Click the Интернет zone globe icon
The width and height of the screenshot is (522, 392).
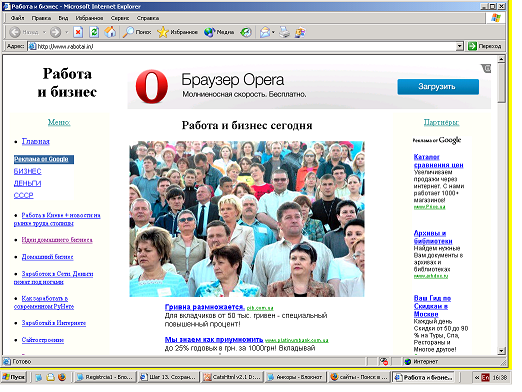click(x=407, y=361)
